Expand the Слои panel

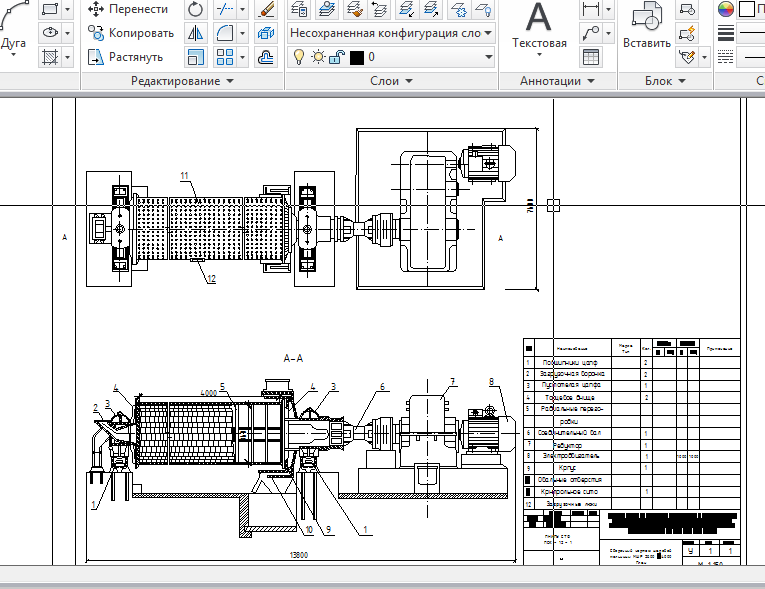coord(391,81)
